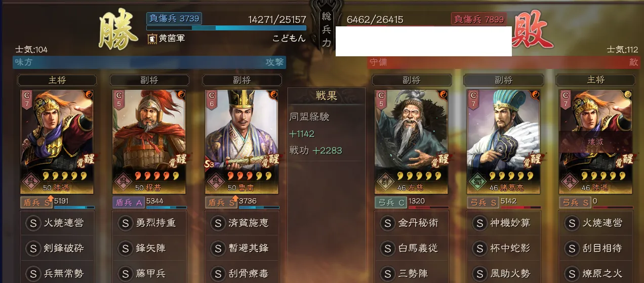
Task: Click the enemy 負傷兵 7899 label
Action: click(x=479, y=19)
